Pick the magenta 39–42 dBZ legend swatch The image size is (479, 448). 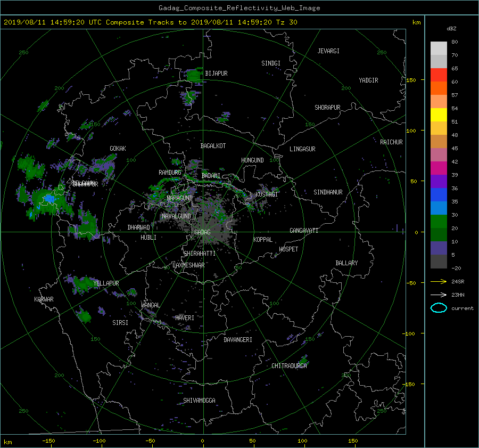tap(439, 168)
